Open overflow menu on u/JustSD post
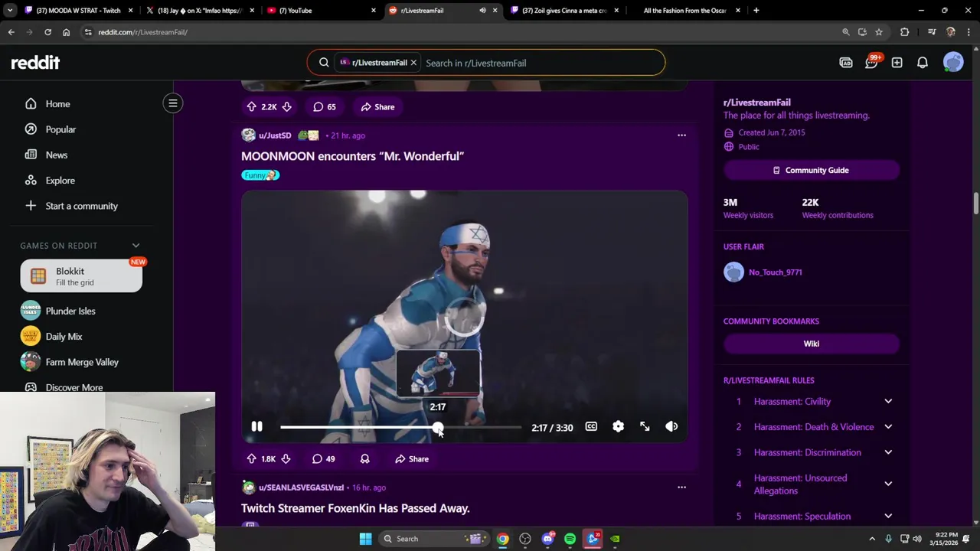This screenshot has height=551, width=980. tap(681, 135)
